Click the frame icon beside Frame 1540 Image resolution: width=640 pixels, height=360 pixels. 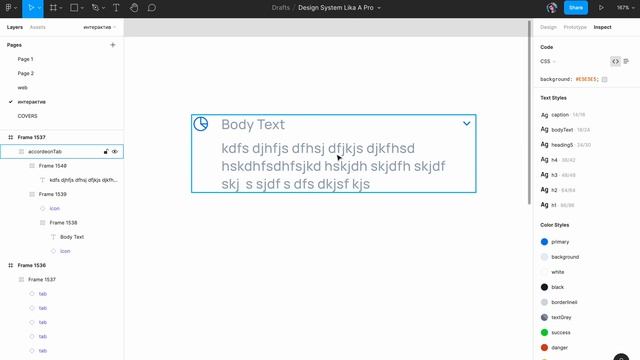32,166
